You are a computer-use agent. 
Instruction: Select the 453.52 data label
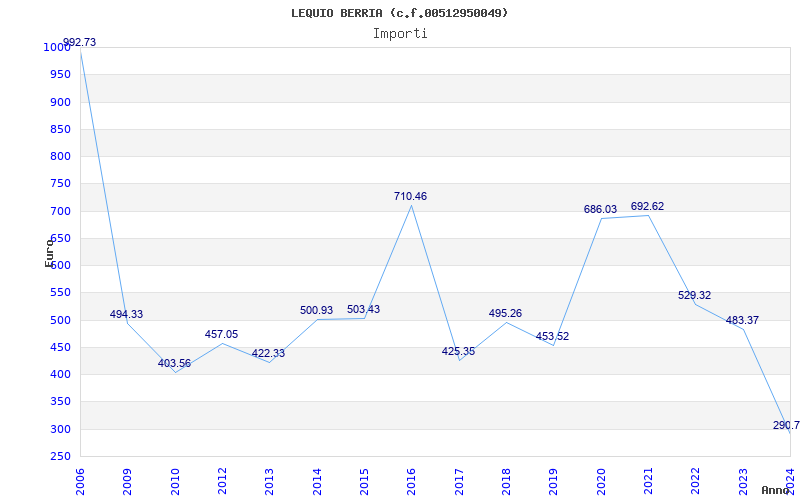point(552,336)
